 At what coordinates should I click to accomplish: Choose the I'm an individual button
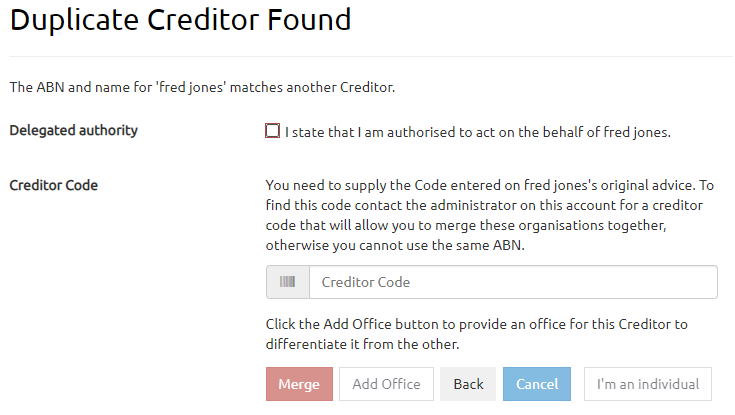pos(647,384)
